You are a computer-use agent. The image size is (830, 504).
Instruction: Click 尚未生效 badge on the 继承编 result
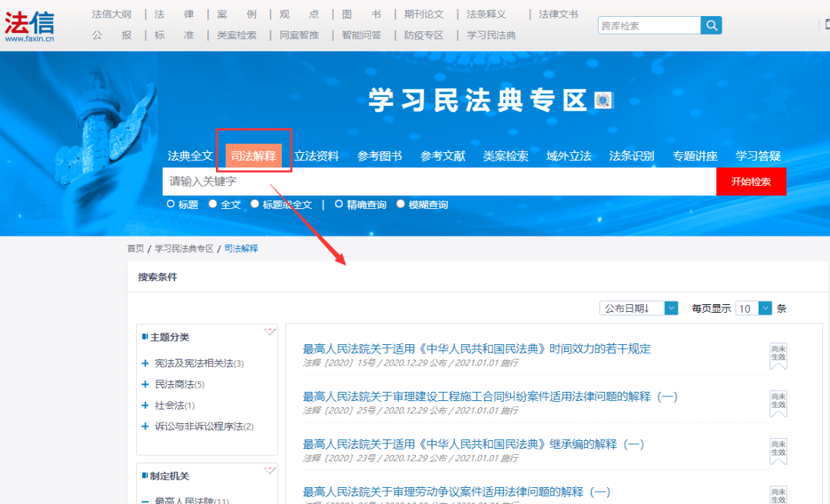(778, 451)
